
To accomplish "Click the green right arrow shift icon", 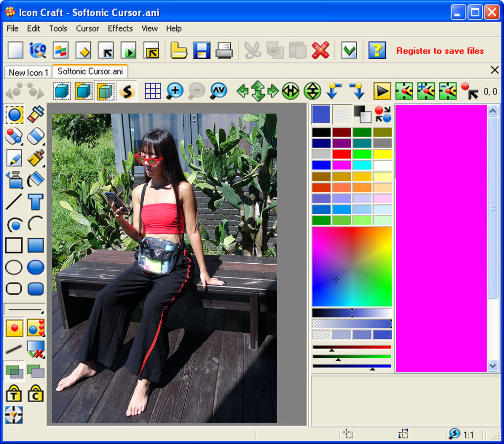I will coord(273,91).
